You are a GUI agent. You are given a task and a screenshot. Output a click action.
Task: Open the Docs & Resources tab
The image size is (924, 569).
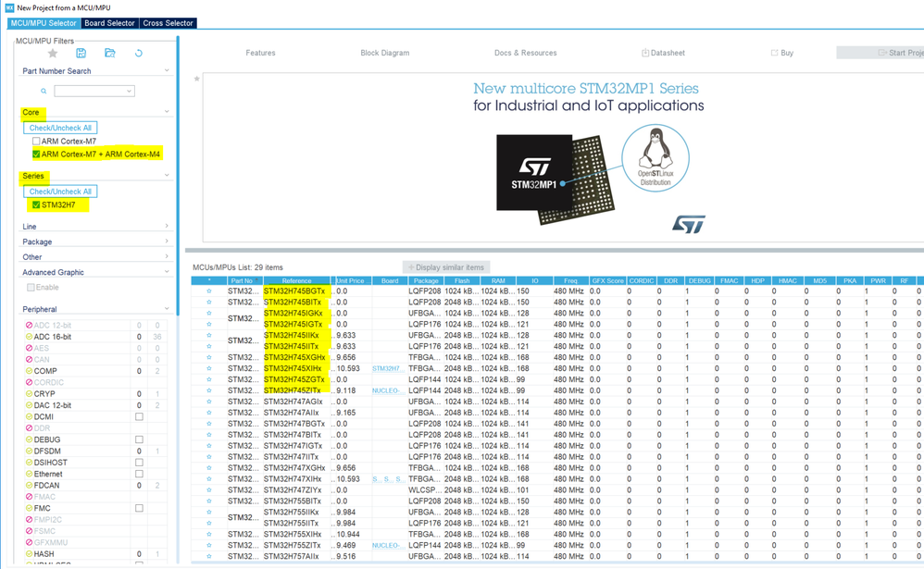pos(526,53)
